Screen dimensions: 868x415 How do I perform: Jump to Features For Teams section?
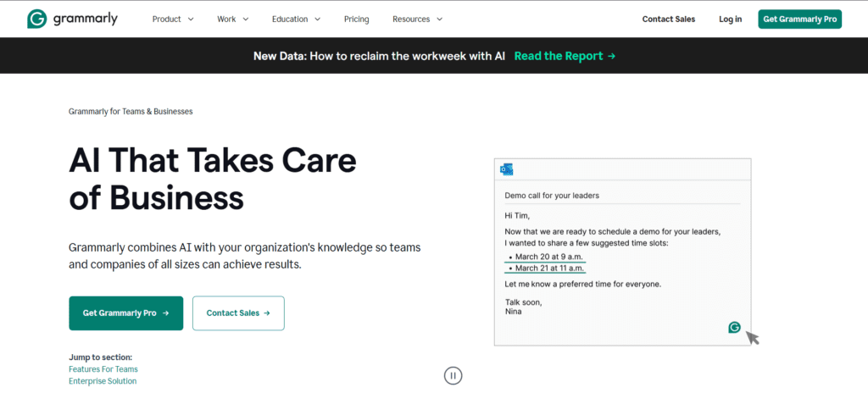coord(103,369)
